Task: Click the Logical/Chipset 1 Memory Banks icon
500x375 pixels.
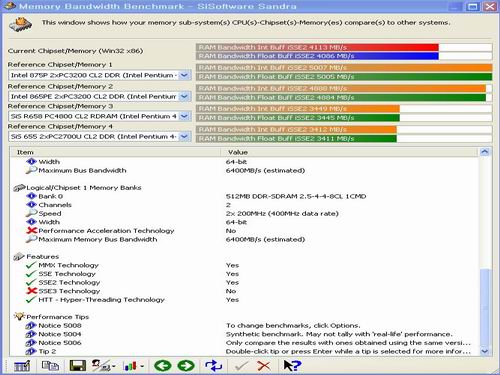Action: [19, 188]
